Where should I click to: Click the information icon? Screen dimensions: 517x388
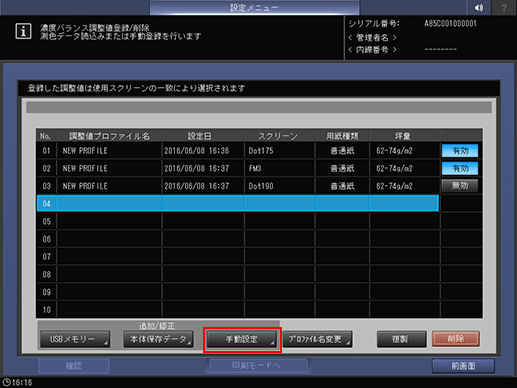(x=23, y=31)
